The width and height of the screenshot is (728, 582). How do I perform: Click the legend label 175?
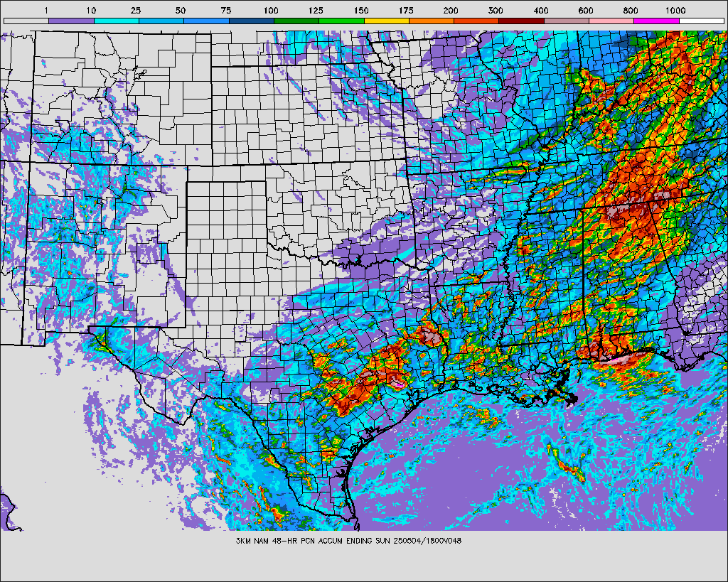tap(406, 10)
